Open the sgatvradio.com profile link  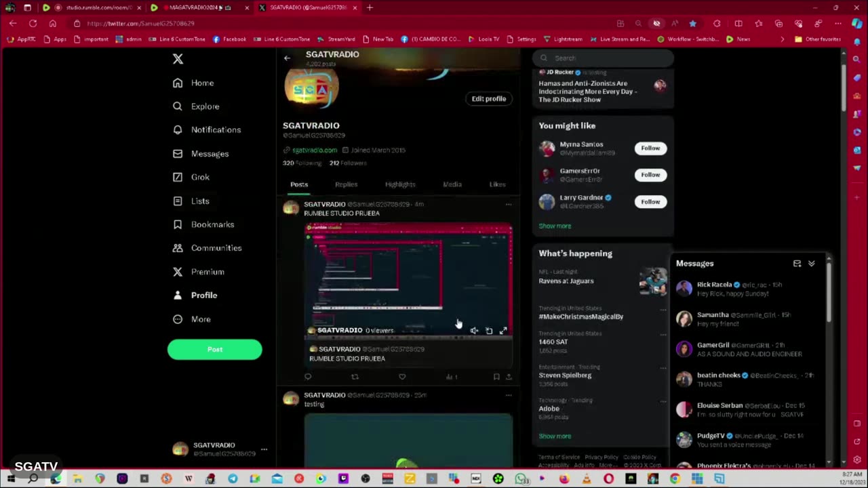tap(315, 150)
